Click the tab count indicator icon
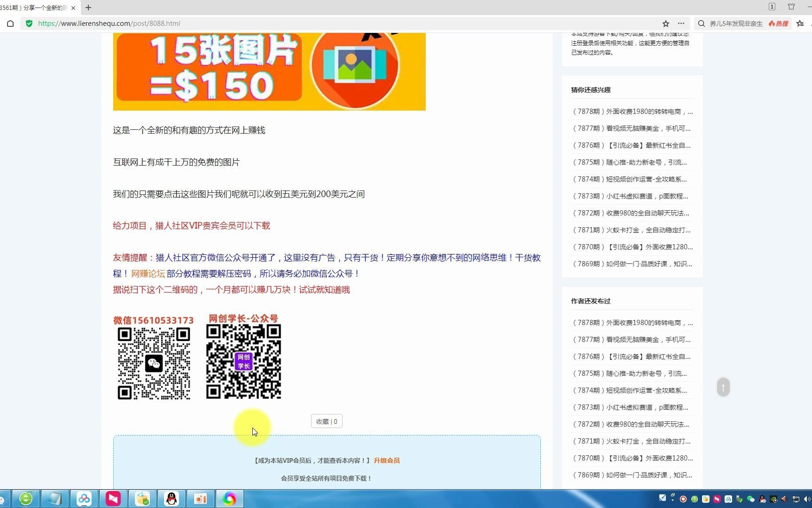 772,7
